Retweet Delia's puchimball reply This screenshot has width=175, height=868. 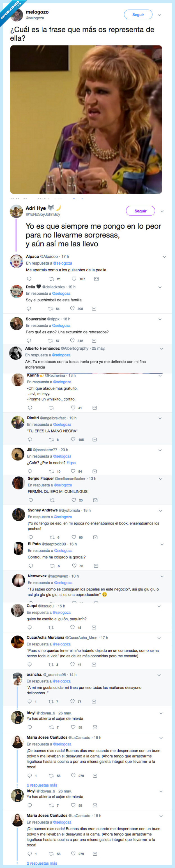pos(51,309)
